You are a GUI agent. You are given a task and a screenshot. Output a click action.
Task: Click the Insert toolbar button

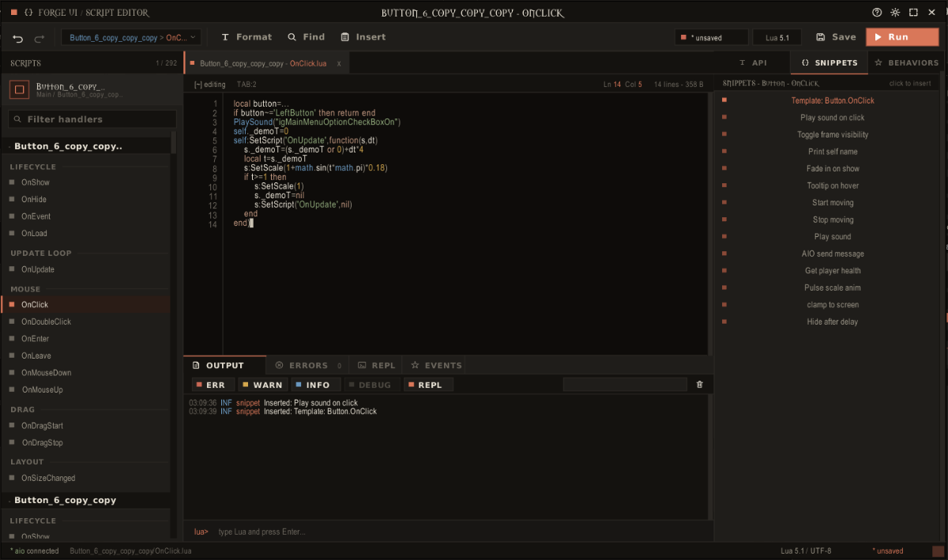point(363,37)
